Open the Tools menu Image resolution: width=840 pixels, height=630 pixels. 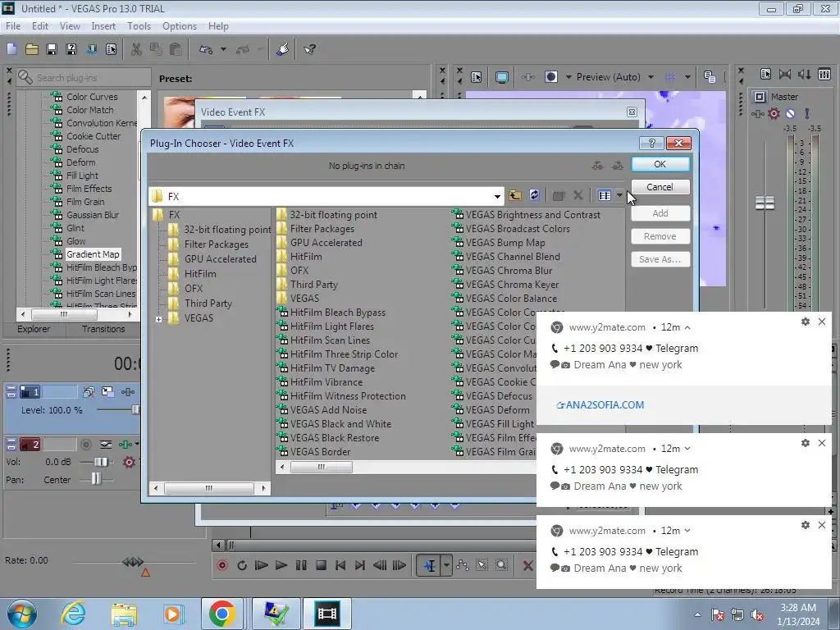pos(139,25)
